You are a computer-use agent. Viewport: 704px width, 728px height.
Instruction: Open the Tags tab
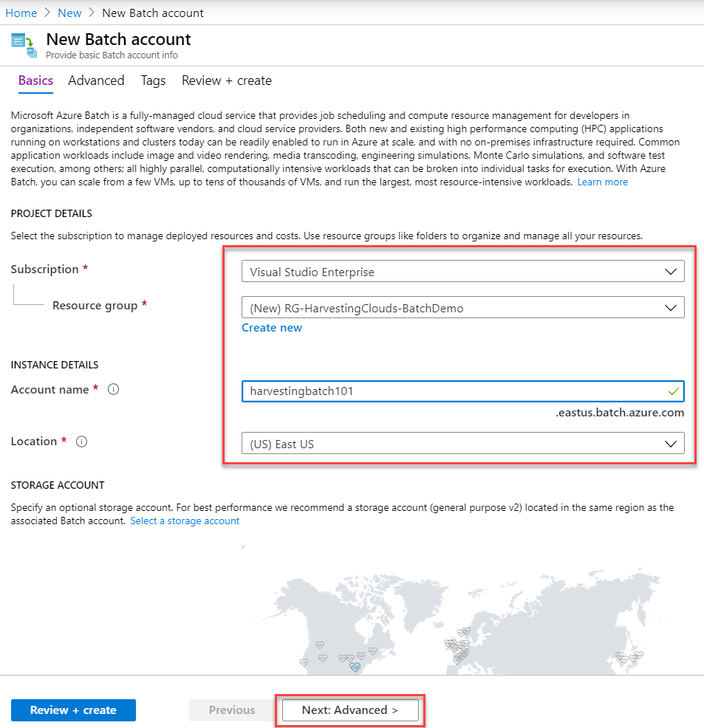tap(153, 80)
